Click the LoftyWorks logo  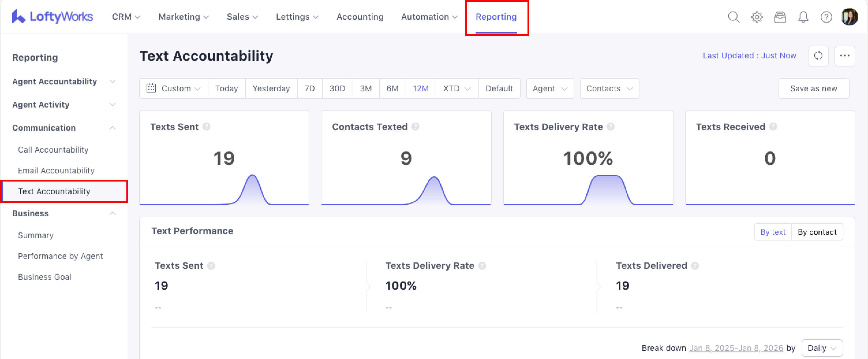tap(52, 16)
